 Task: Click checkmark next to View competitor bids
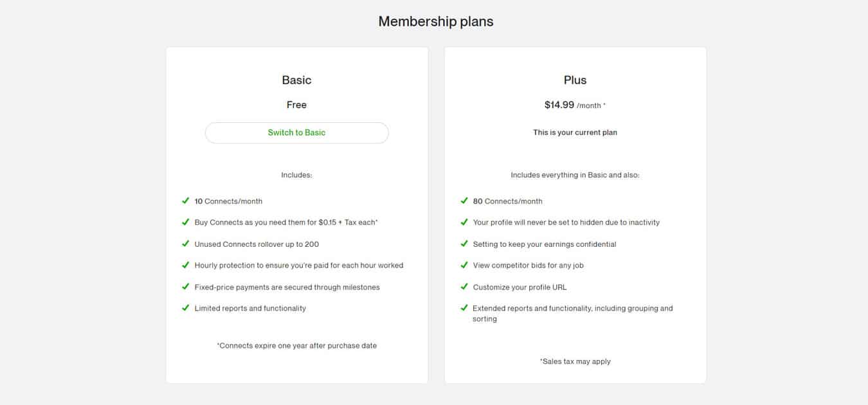coord(464,265)
